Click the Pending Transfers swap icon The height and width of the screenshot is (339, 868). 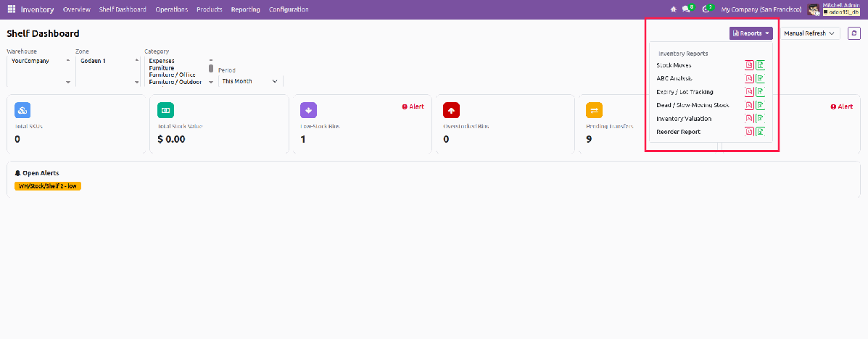(x=594, y=110)
